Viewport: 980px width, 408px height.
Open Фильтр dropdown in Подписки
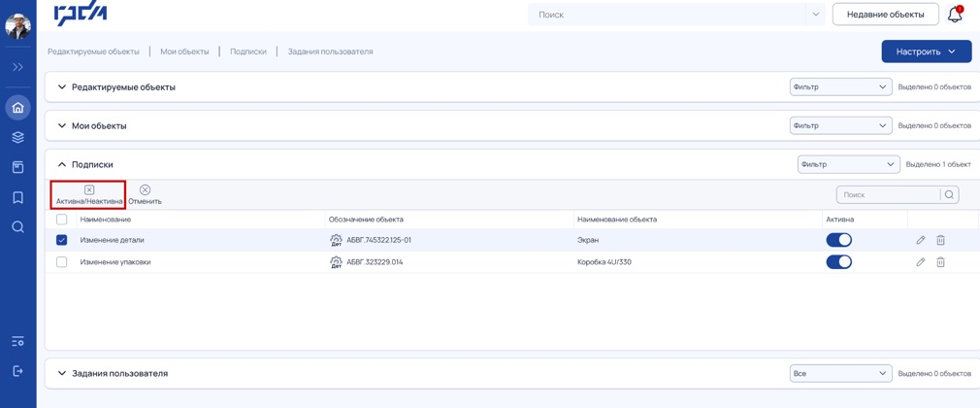tap(849, 164)
